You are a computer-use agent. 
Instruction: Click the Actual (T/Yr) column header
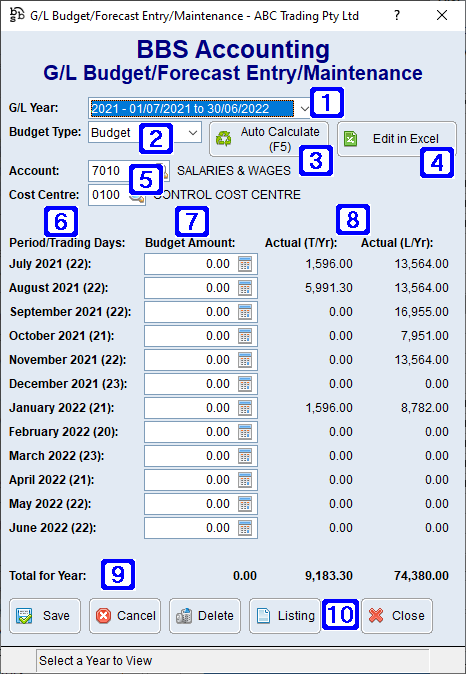pyautogui.click(x=301, y=243)
